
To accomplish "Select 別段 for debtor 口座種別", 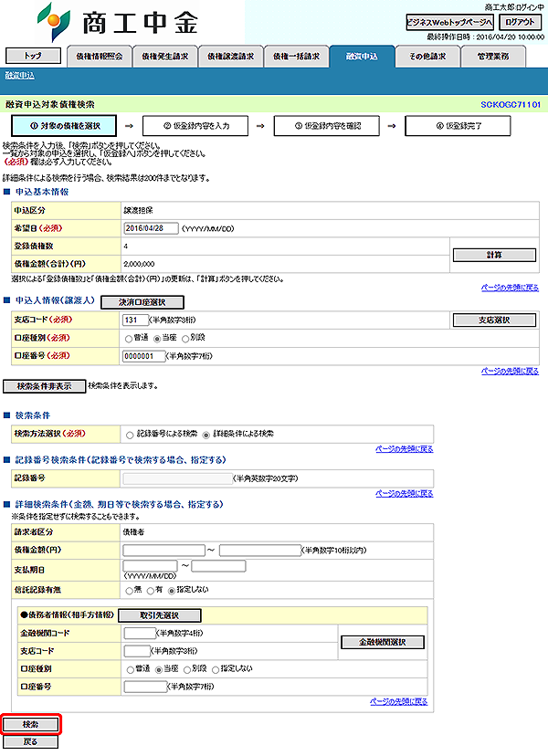I will 186,669.
